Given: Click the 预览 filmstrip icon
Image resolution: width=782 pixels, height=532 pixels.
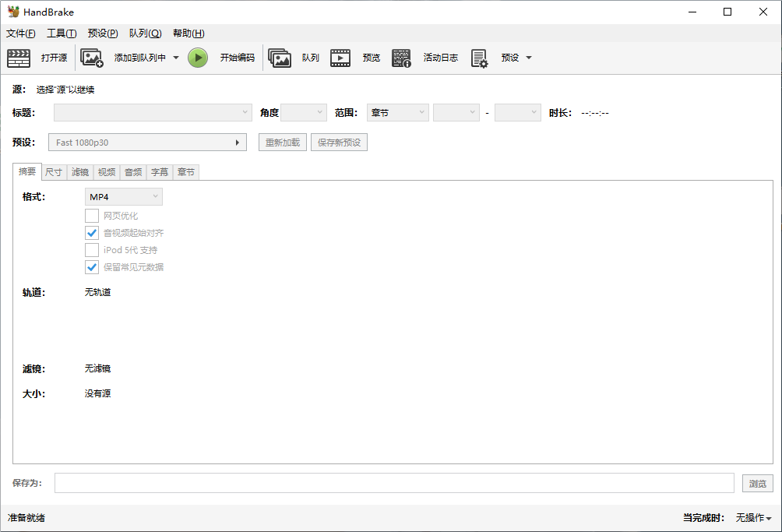Looking at the screenshot, I should pyautogui.click(x=340, y=58).
